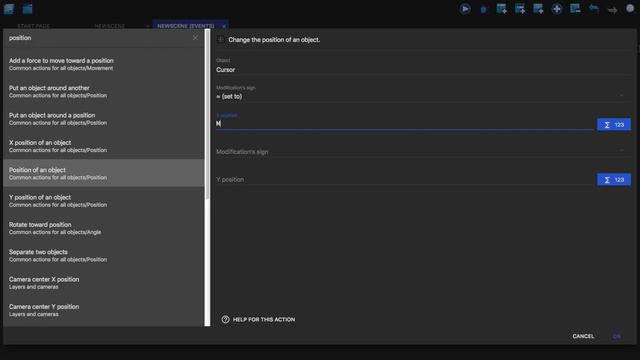Focus the position search field

98,38
